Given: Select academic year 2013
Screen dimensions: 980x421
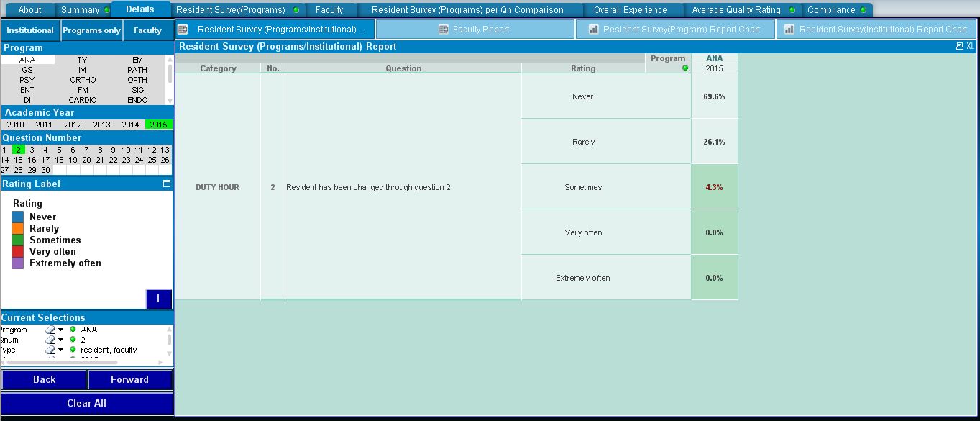Looking at the screenshot, I should tap(101, 125).
